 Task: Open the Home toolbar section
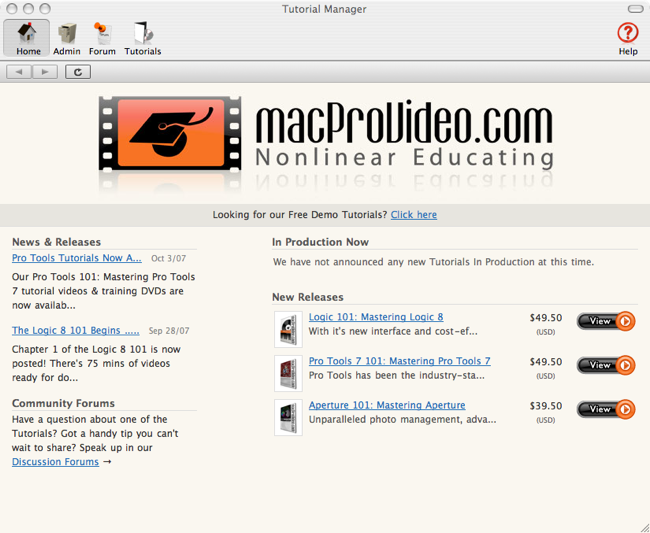pos(27,38)
